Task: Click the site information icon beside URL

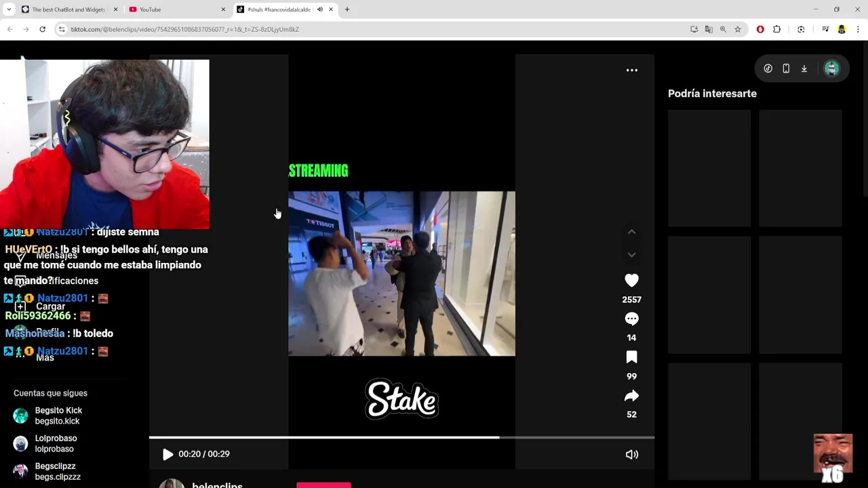Action: tap(62, 29)
